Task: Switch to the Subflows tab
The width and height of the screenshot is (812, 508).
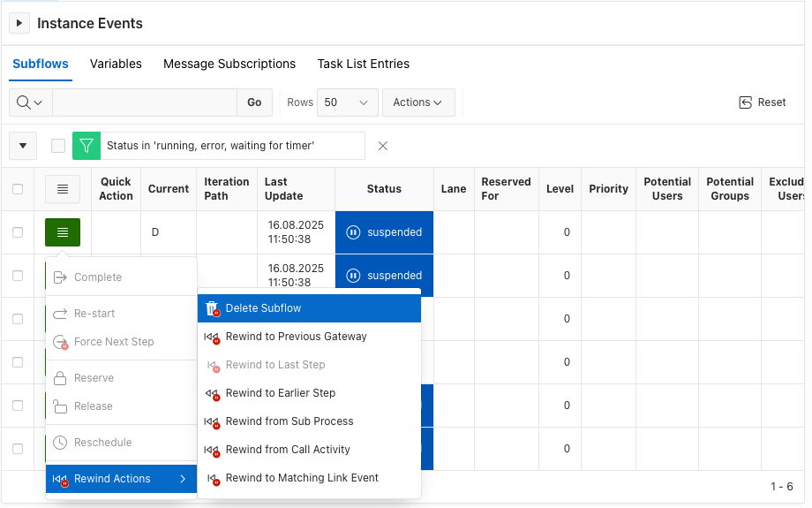Action: pos(41,64)
